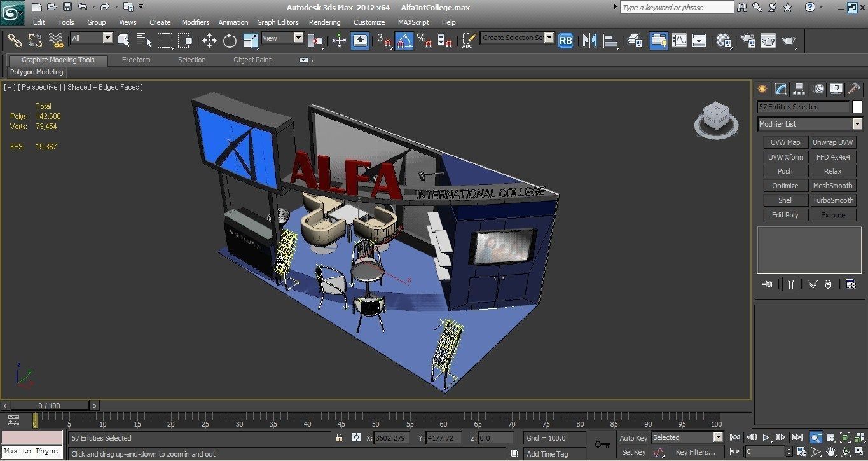Click the ViewCube in the viewport
Viewport: 868px width, 461px height.
(x=716, y=119)
